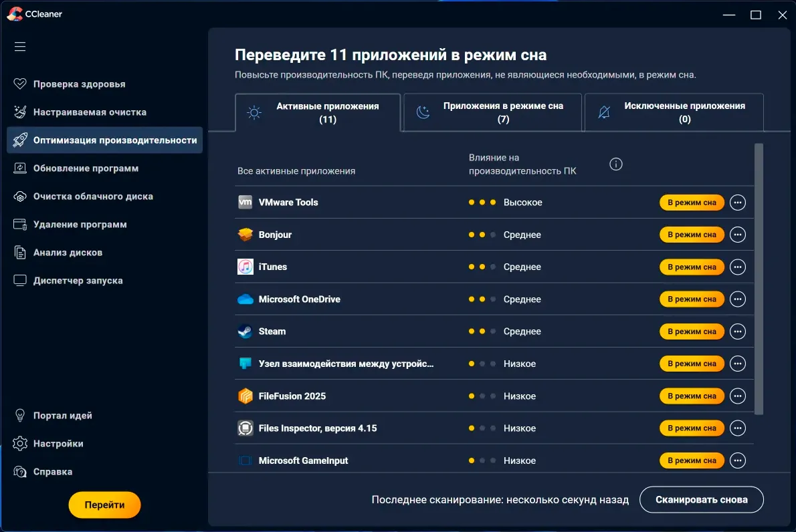Image resolution: width=796 pixels, height=532 pixels.
Task: Open Проверка здоровья section
Action: (104, 84)
